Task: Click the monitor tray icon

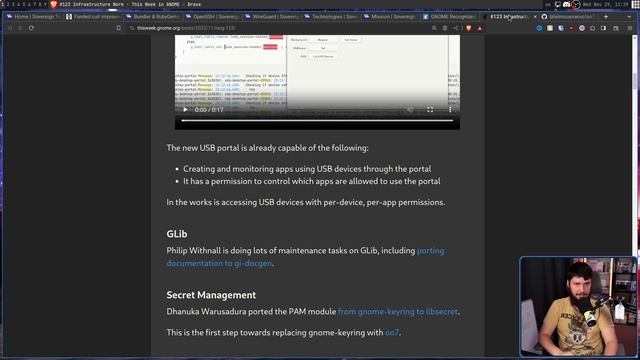Action: click(558, 4)
